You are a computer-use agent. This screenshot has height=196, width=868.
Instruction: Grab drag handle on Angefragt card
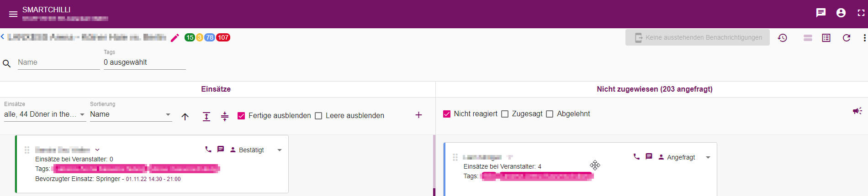tap(455, 157)
